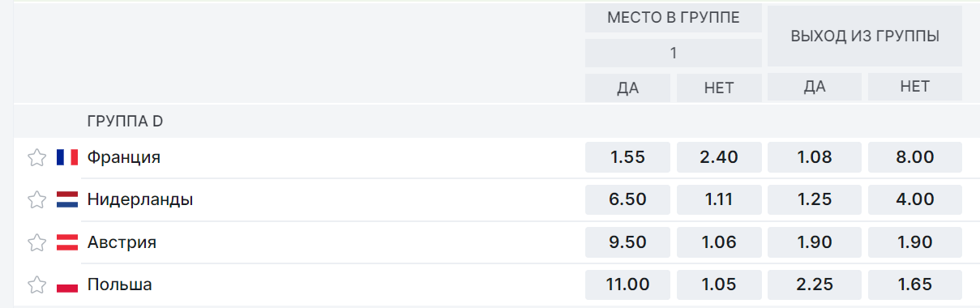Toggle the star next to Austria
The width and height of the screenshot is (980, 308).
[x=36, y=242]
